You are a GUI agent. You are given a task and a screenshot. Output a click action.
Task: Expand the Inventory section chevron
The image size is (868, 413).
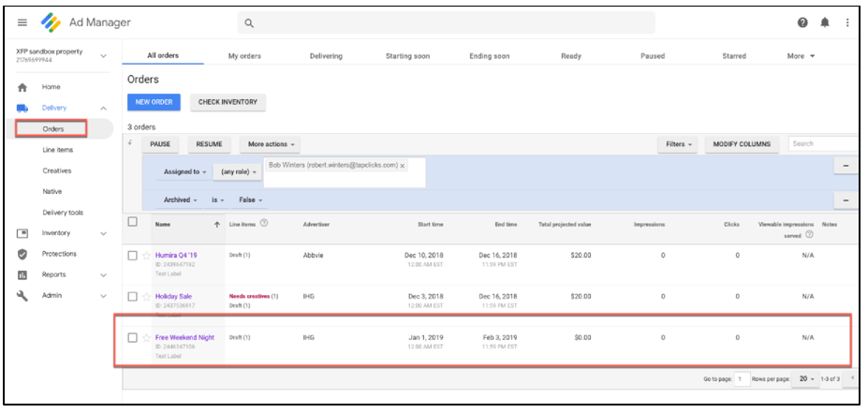[x=103, y=233]
